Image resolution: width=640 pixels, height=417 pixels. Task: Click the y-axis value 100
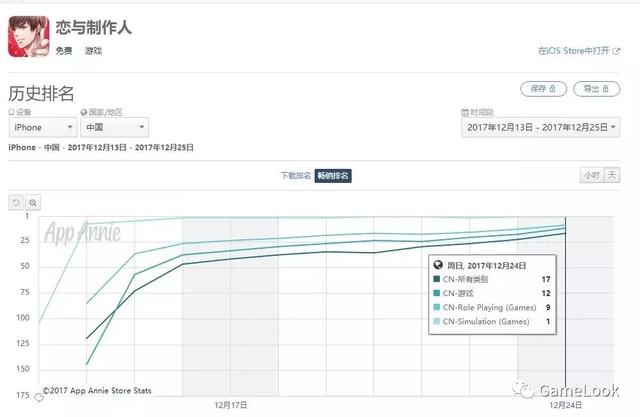[x=23, y=317]
